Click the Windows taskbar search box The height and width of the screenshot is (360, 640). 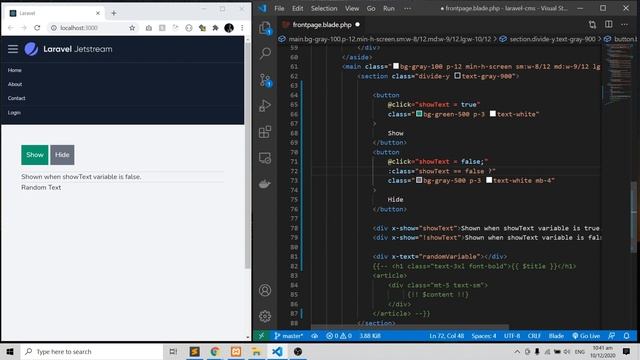(x=92, y=351)
